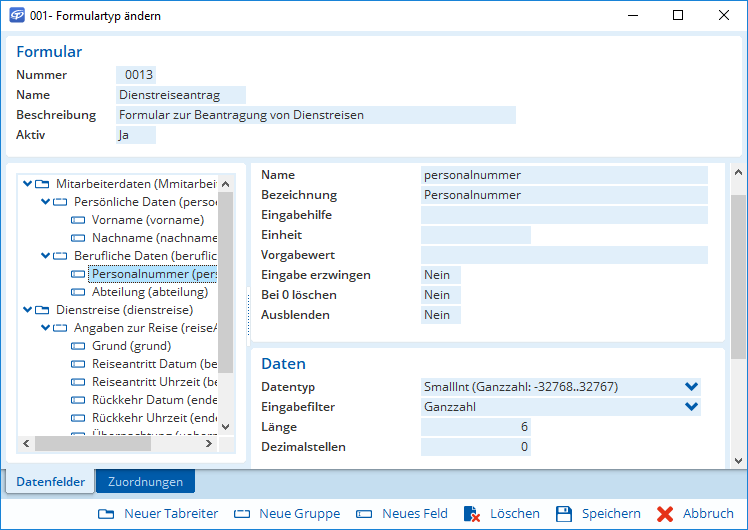Open the Eingabefilter dropdown arrow
The image size is (748, 530).
[690, 407]
